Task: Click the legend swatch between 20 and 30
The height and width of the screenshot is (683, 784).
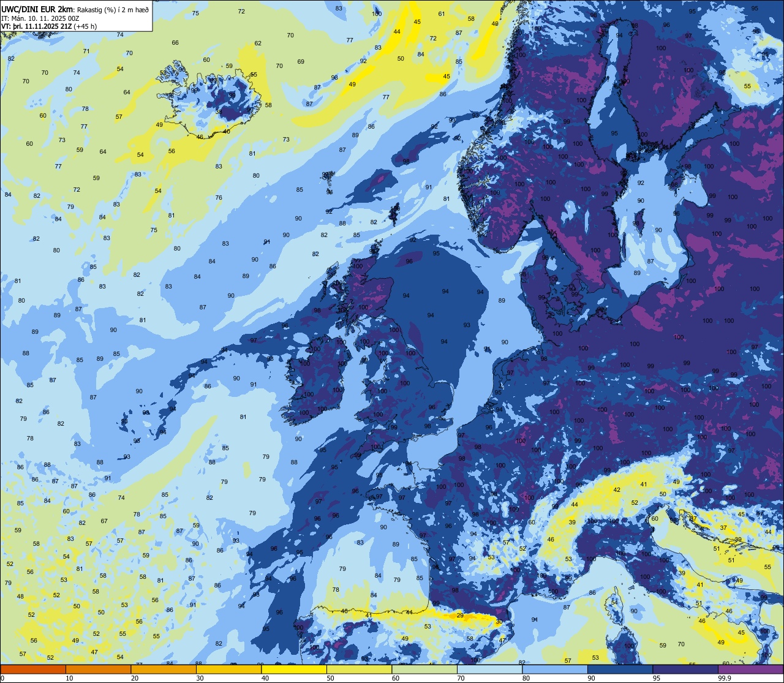Action: click(164, 669)
